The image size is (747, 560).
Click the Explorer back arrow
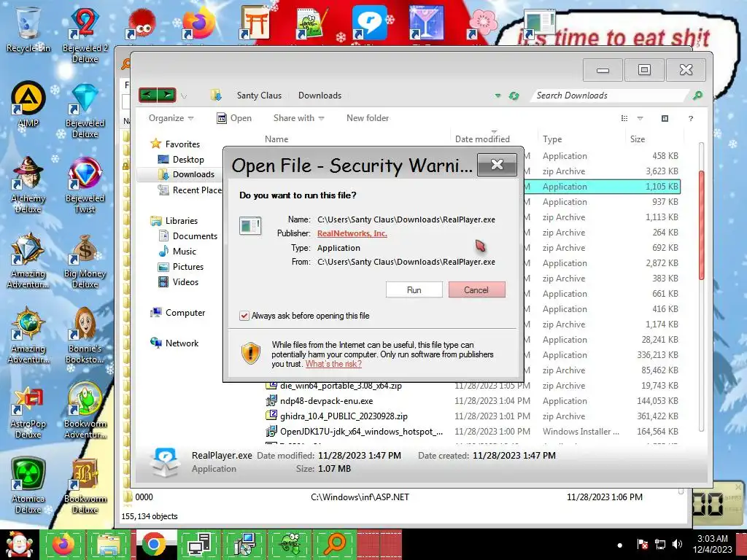tap(147, 96)
